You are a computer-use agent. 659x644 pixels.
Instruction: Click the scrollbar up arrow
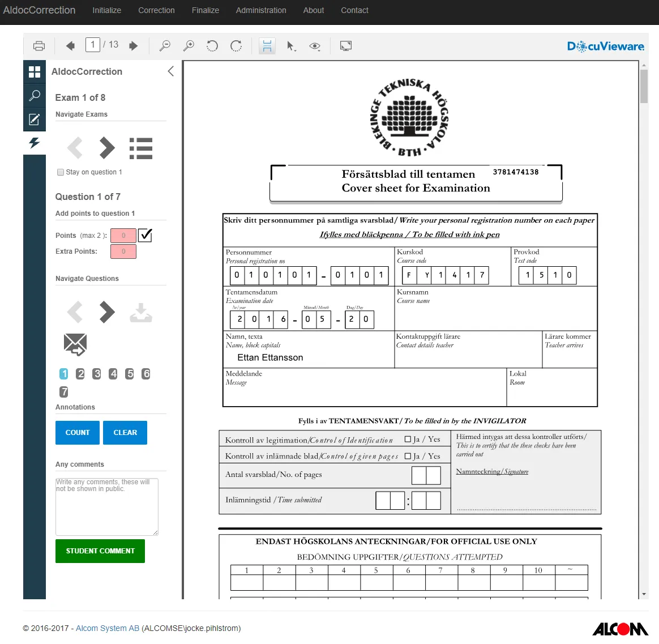click(x=644, y=66)
